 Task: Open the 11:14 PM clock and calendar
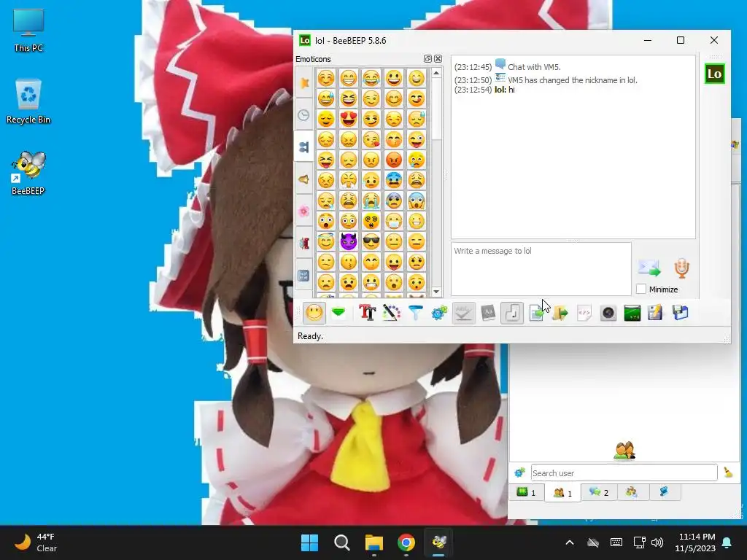[695, 542]
